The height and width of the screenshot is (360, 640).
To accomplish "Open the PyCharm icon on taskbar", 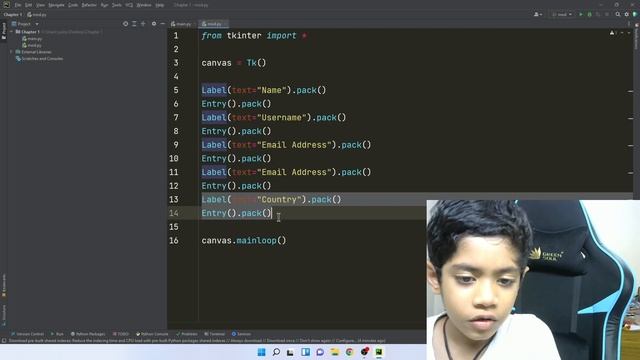I will 379,352.
